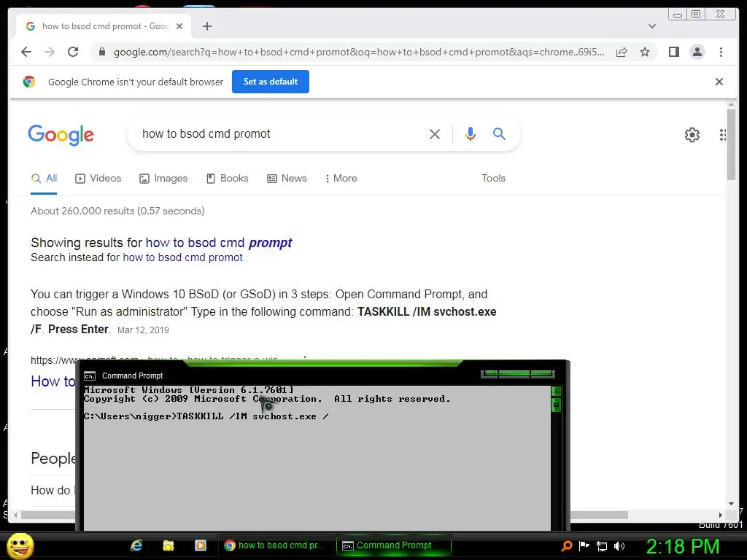Open a new tab with plus button
The height and width of the screenshot is (560, 747).
[206, 26]
